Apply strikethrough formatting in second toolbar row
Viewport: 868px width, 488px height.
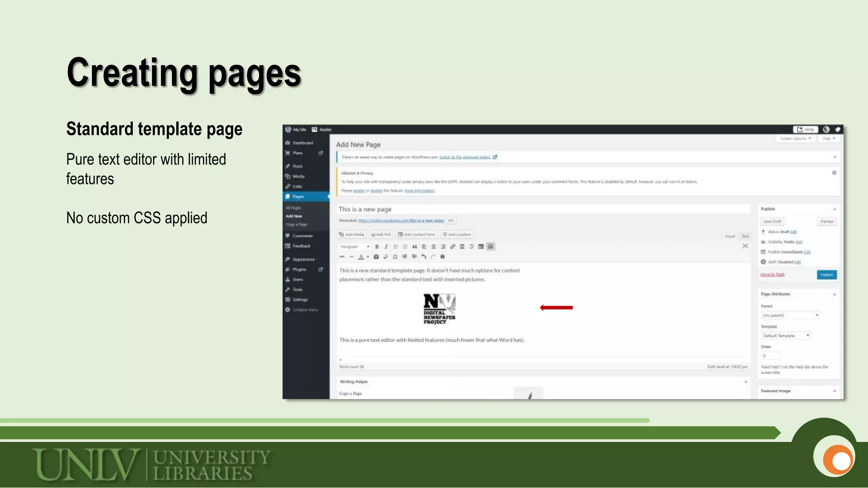[342, 257]
